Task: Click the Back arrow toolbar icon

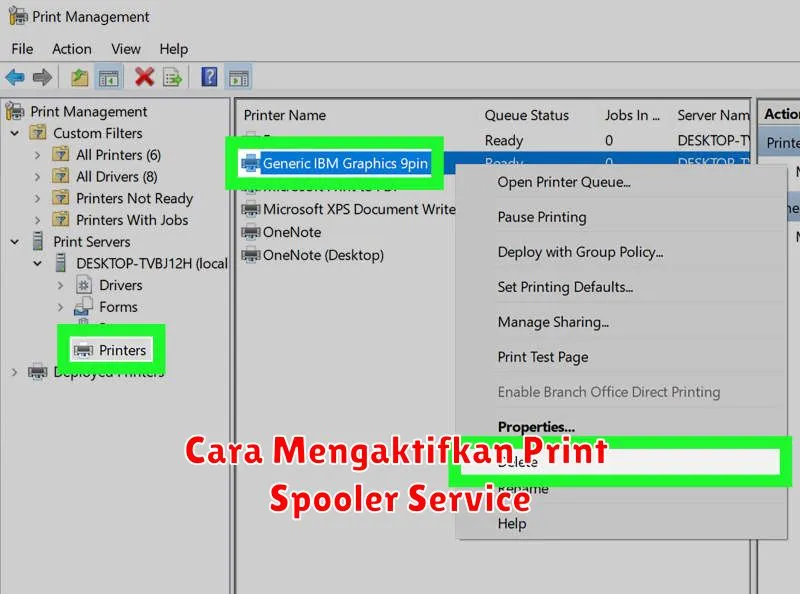Action: point(15,78)
